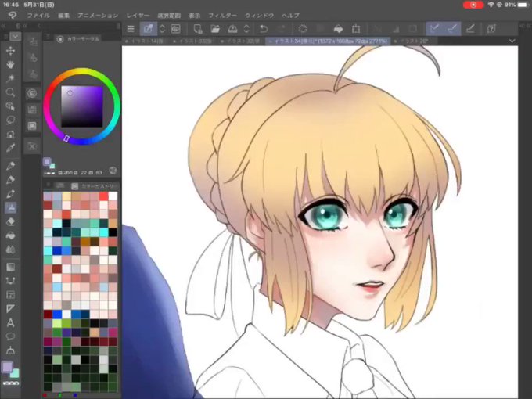This screenshot has height=399, width=532.
Task: Open the Color History panel menu
Action: [48, 185]
